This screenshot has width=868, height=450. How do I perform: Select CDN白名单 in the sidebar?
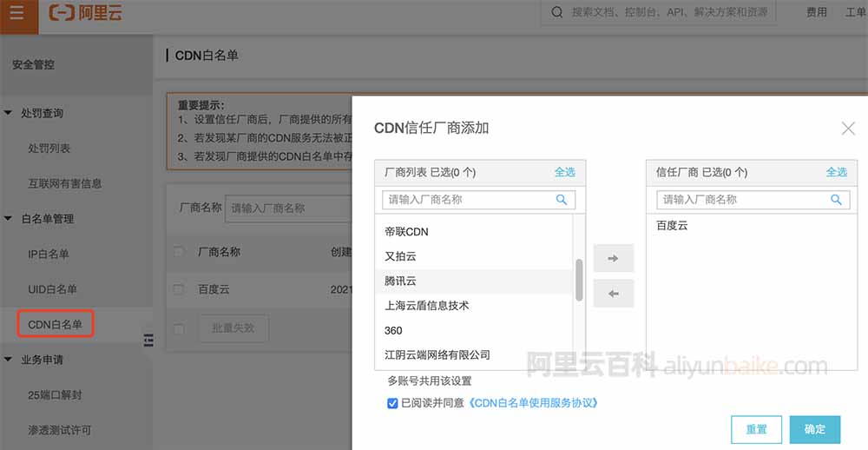pos(55,324)
